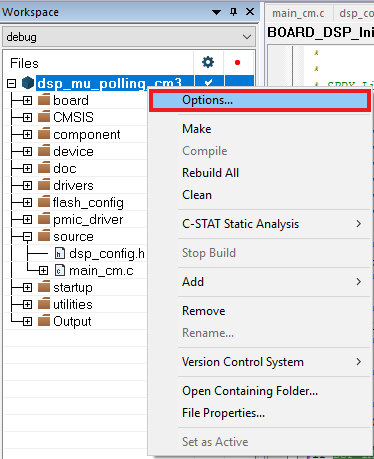Select the flash_config folder in tree

click(88, 202)
